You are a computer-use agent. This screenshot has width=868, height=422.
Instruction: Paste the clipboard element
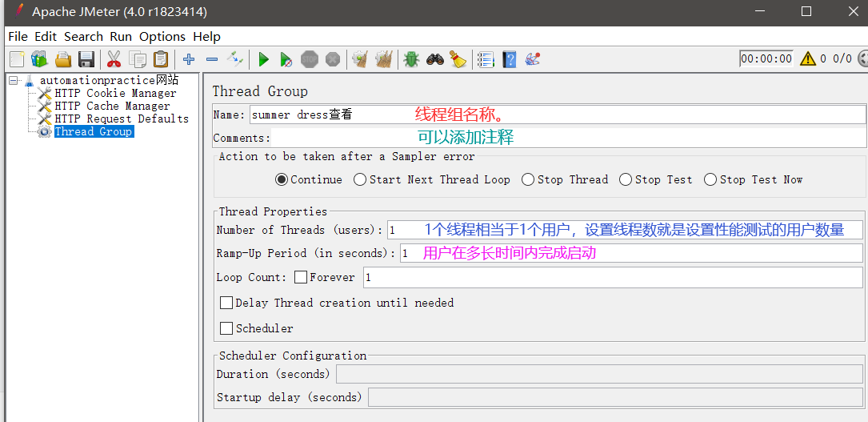pos(161,58)
